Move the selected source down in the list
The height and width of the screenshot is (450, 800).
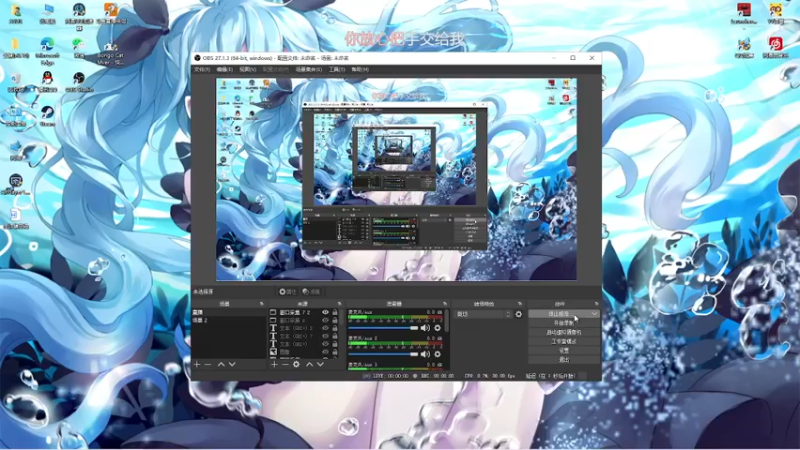coord(320,364)
